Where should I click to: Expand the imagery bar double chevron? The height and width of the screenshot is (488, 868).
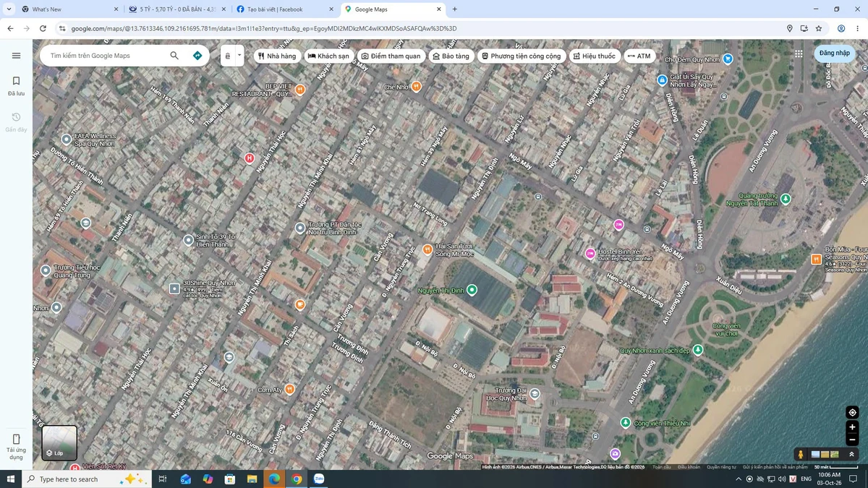click(851, 454)
